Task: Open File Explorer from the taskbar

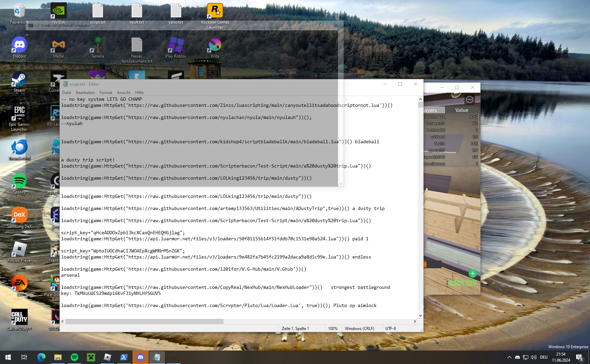Action: click(58, 357)
